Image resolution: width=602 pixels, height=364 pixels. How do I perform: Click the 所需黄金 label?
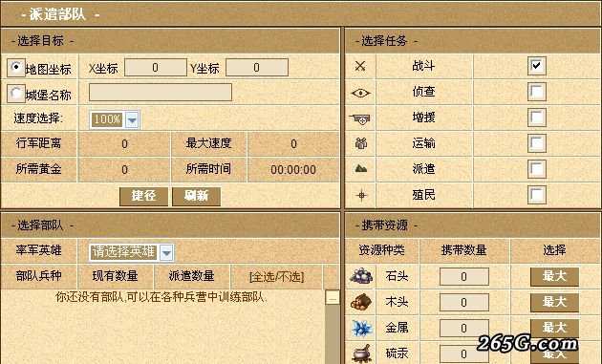38,169
